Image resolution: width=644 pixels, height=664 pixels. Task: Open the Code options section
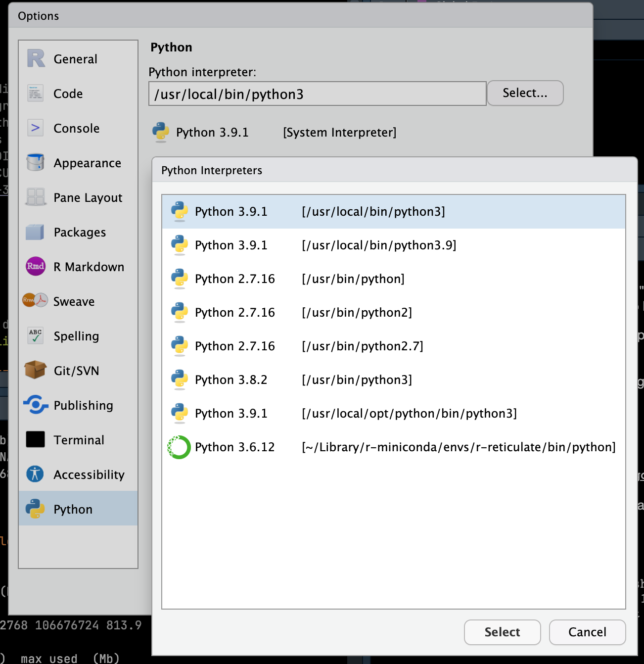tap(68, 94)
